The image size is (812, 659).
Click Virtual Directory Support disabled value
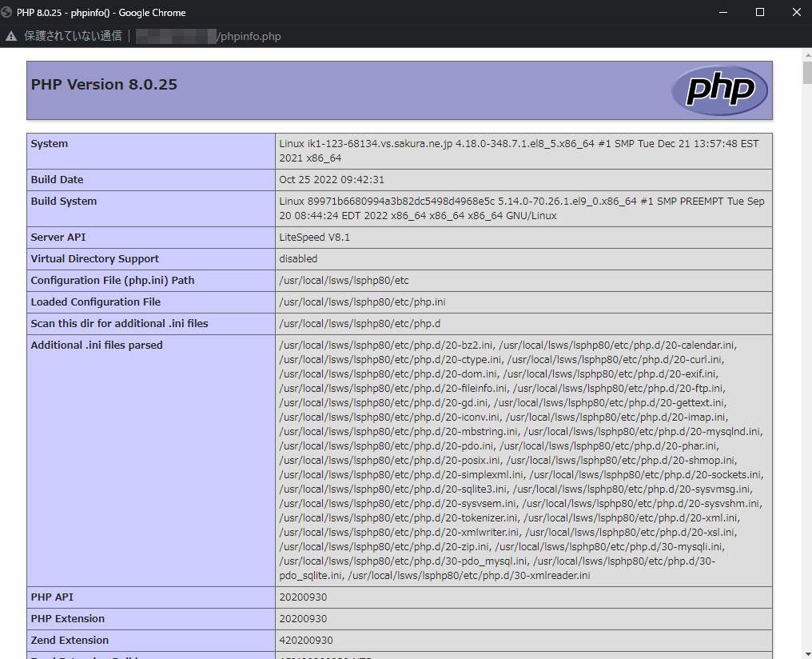[298, 259]
